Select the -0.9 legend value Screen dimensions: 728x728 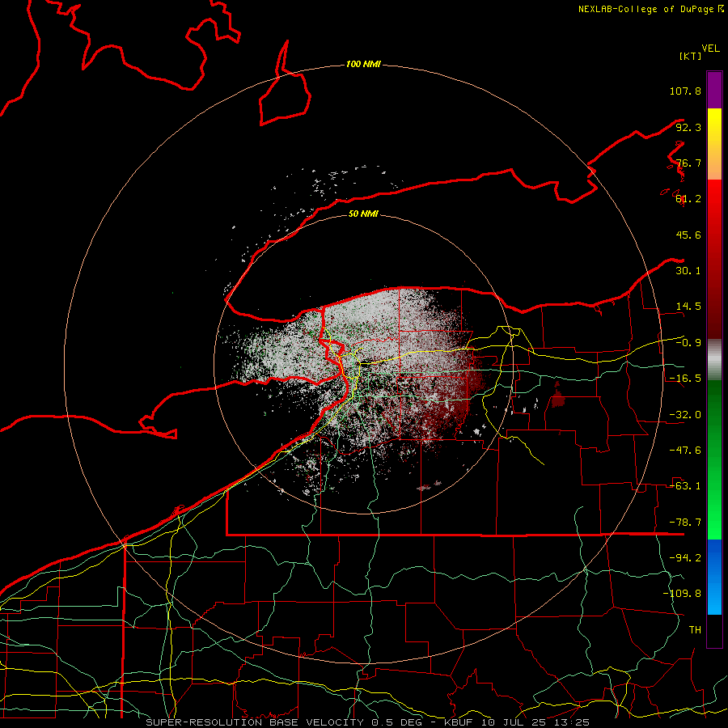pyautogui.click(x=688, y=343)
